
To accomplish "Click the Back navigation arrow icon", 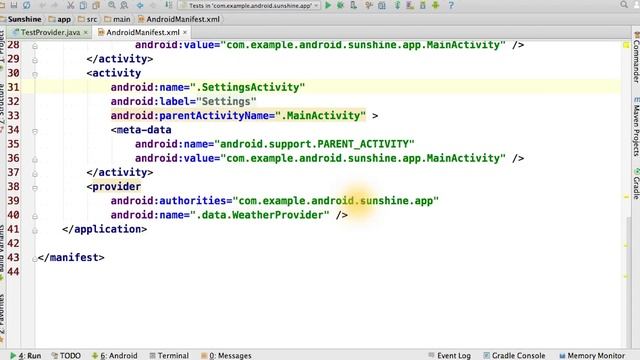I will [x=140, y=5].
